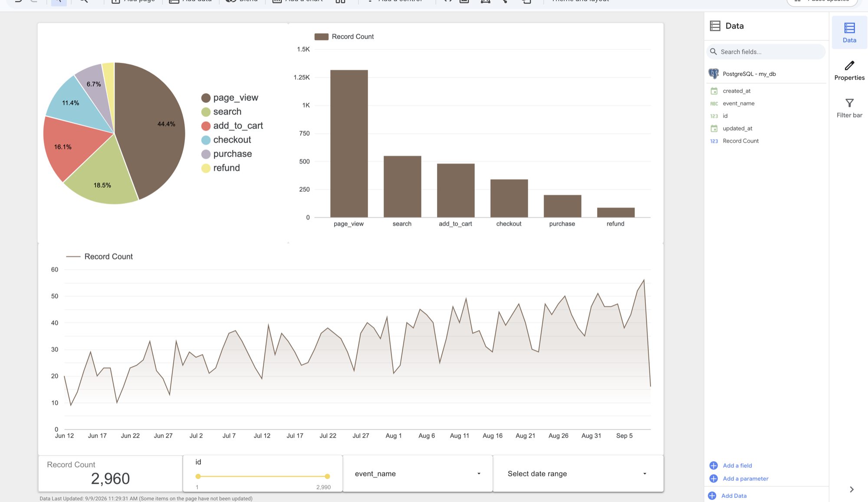
Task: Open the Select date range dropdown
Action: tap(578, 474)
